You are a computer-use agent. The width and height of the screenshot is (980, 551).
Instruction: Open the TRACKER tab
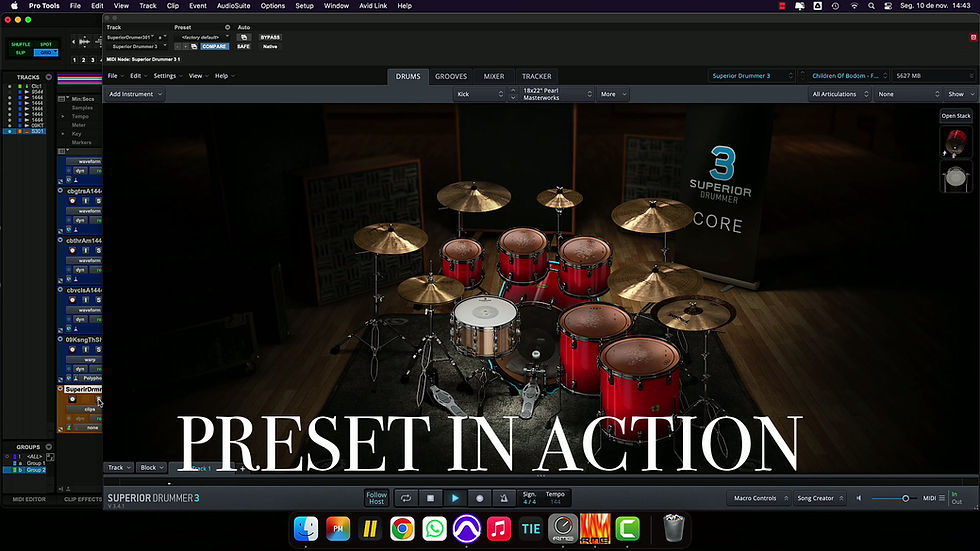tap(537, 76)
